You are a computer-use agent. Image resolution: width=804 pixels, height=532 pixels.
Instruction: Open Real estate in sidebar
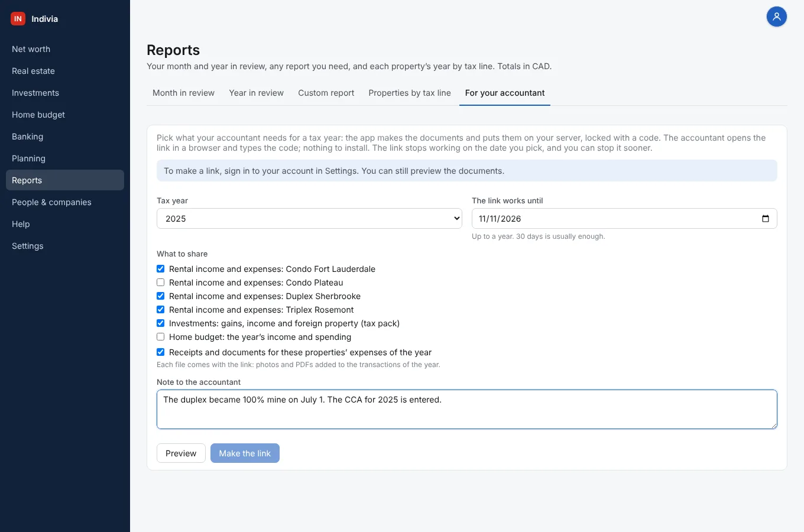click(x=65, y=71)
